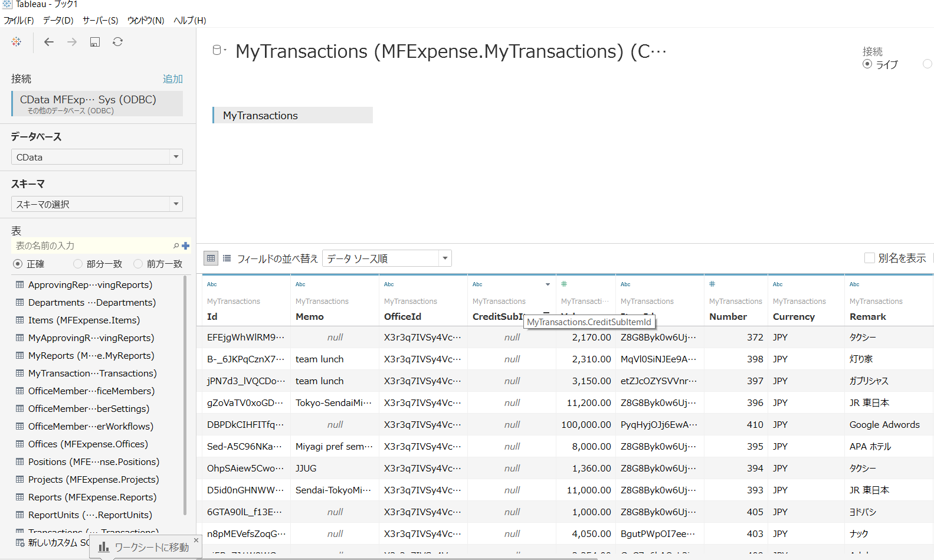The width and height of the screenshot is (934, 560).
Task: Click the Abc type icon of OfficeId column
Action: (x=389, y=284)
